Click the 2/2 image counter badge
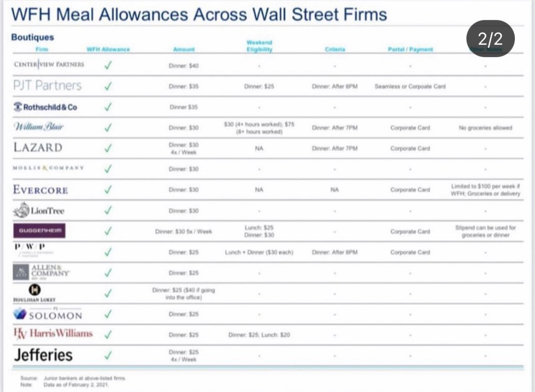 click(490, 38)
